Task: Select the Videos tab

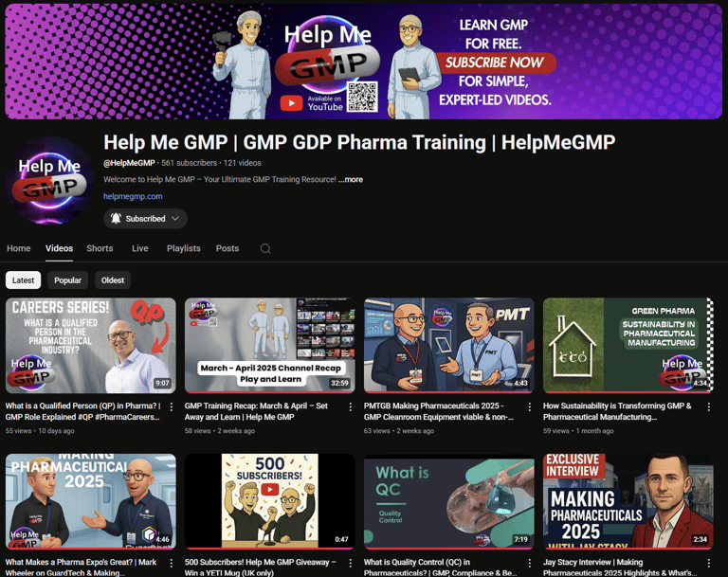Action: point(59,248)
